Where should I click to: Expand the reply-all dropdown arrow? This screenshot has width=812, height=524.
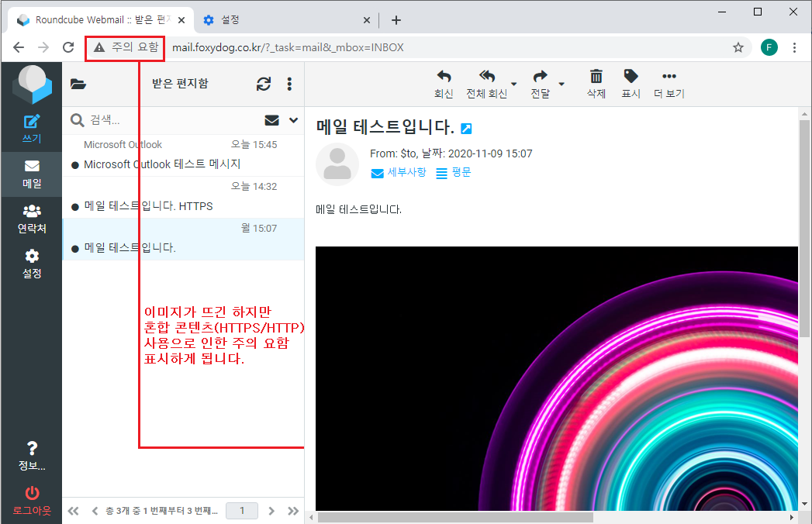click(x=513, y=84)
